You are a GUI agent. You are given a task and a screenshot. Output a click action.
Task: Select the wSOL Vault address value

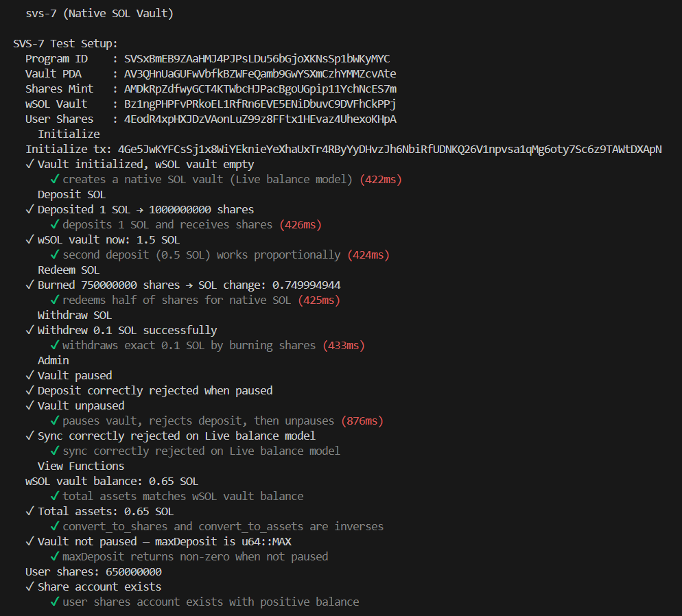point(260,104)
